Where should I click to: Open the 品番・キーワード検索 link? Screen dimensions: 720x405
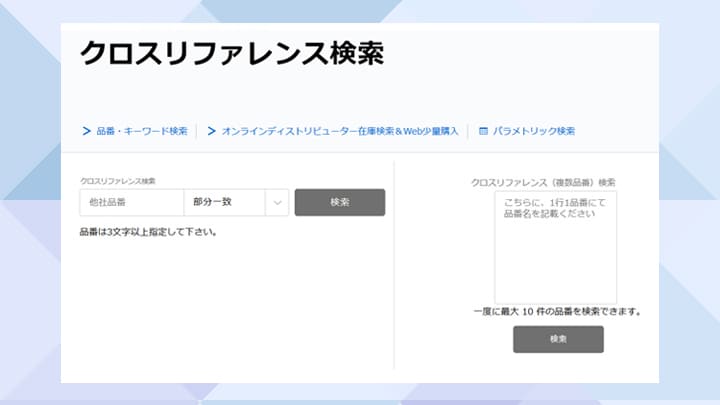(141, 131)
